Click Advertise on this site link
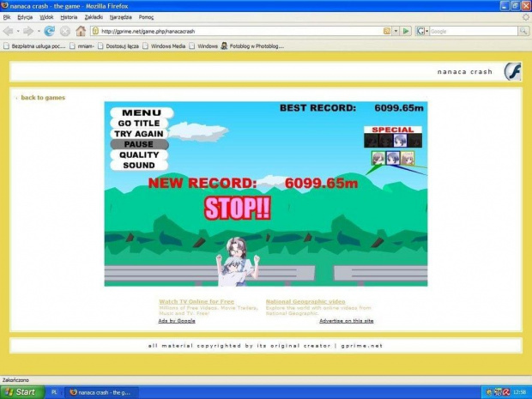 point(347,321)
